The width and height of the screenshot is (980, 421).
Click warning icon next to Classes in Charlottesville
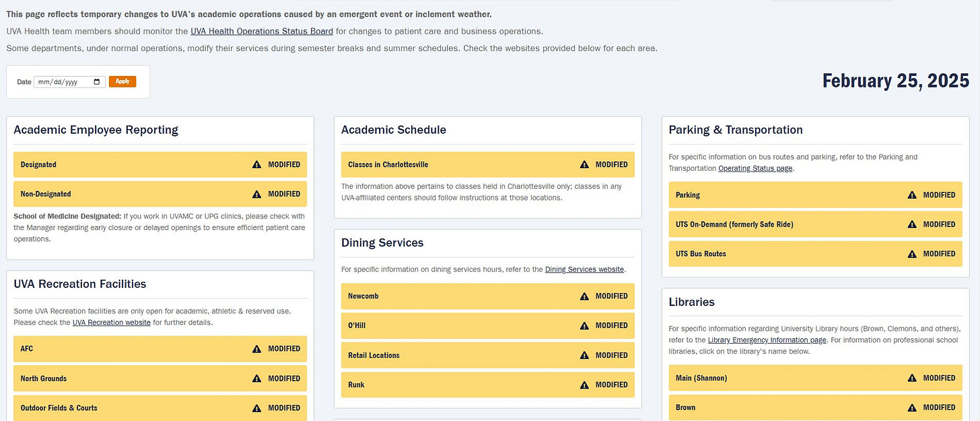coord(584,164)
